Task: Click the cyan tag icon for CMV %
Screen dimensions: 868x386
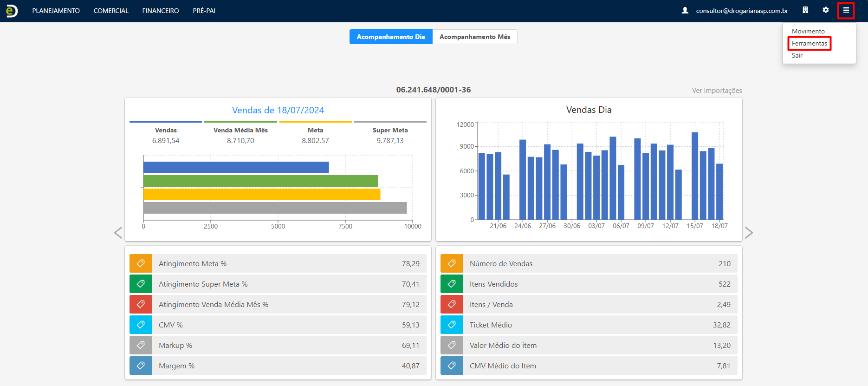Action: click(141, 325)
